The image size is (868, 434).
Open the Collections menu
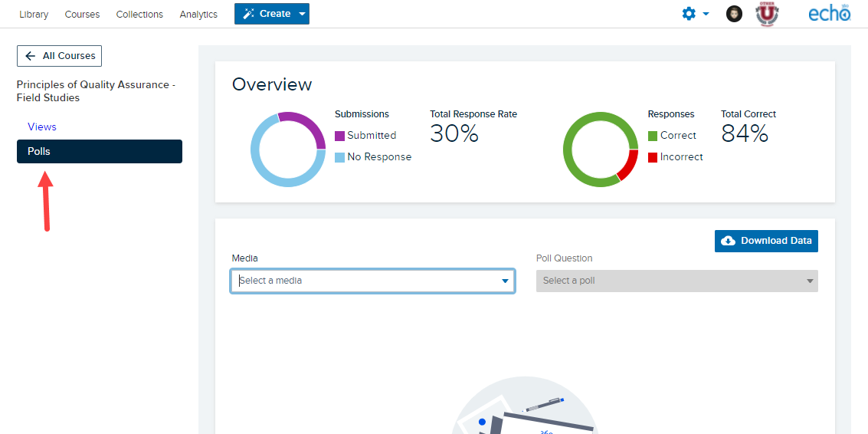click(139, 15)
